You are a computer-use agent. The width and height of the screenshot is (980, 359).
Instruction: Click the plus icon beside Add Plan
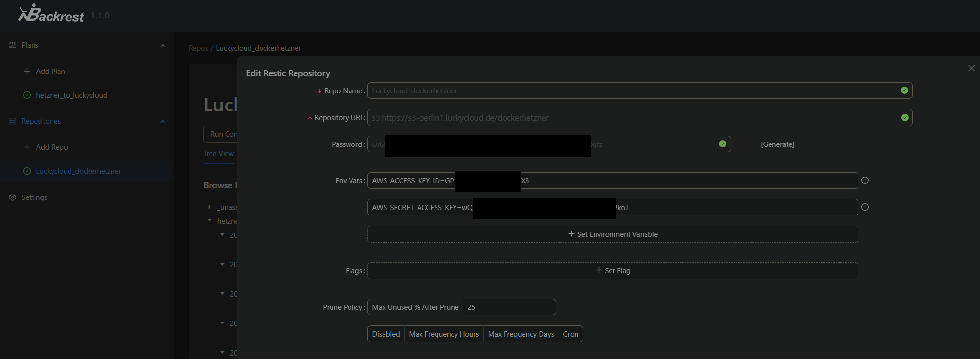(27, 72)
